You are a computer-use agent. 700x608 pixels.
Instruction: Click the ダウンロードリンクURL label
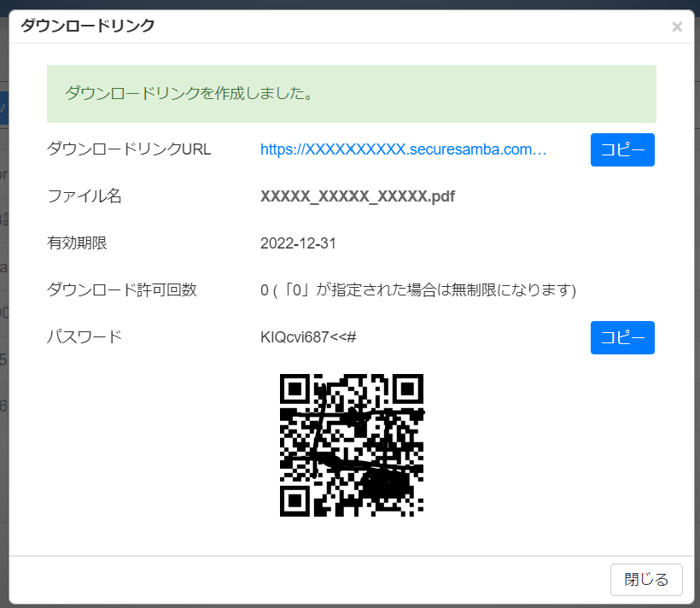(129, 149)
